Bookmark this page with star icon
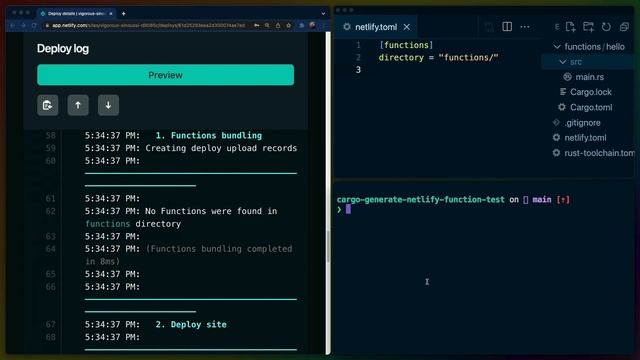 [x=289, y=25]
